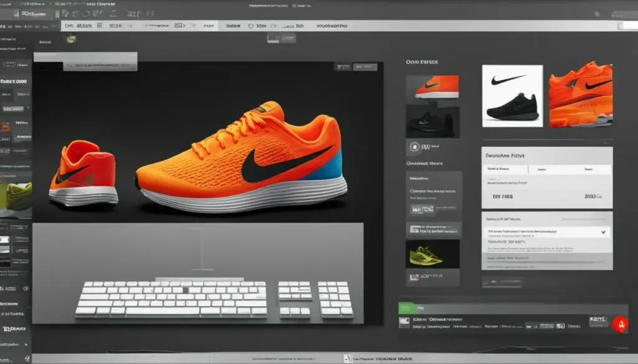The image size is (638, 364).
Task: Click the green apple-shaped icon below the toolbar
Action: click(72, 39)
